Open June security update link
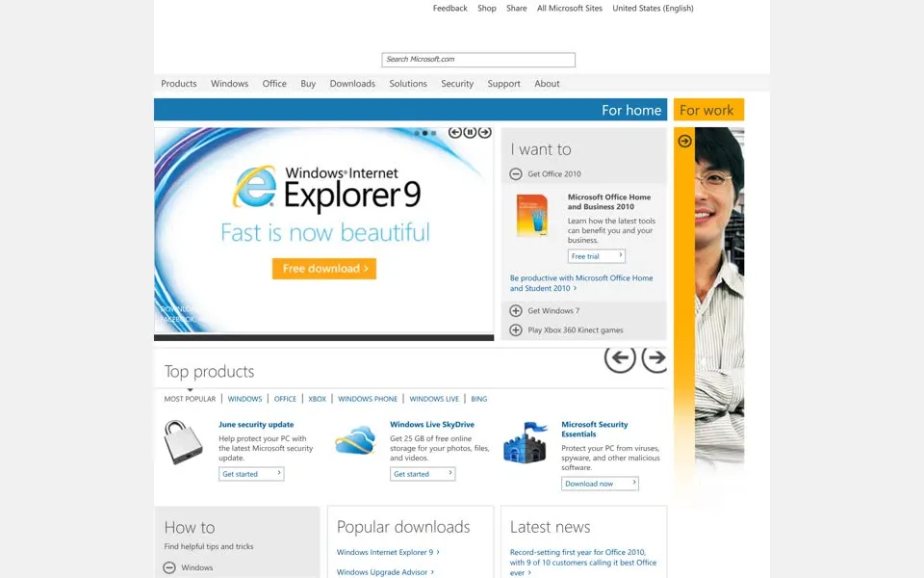This screenshot has height=578, width=924. click(x=256, y=425)
